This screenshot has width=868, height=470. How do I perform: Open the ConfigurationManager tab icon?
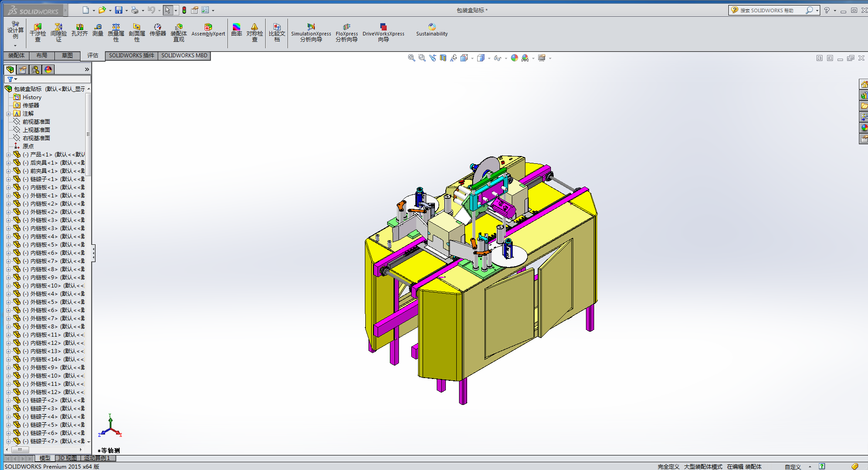point(35,70)
